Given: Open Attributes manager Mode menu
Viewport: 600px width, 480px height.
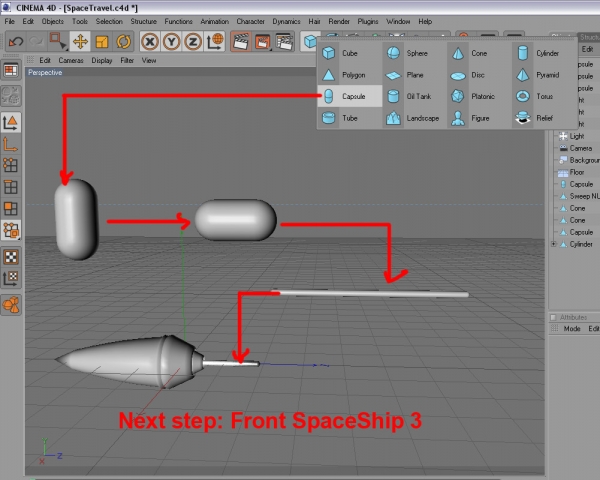Looking at the screenshot, I should pyautogui.click(x=572, y=329).
